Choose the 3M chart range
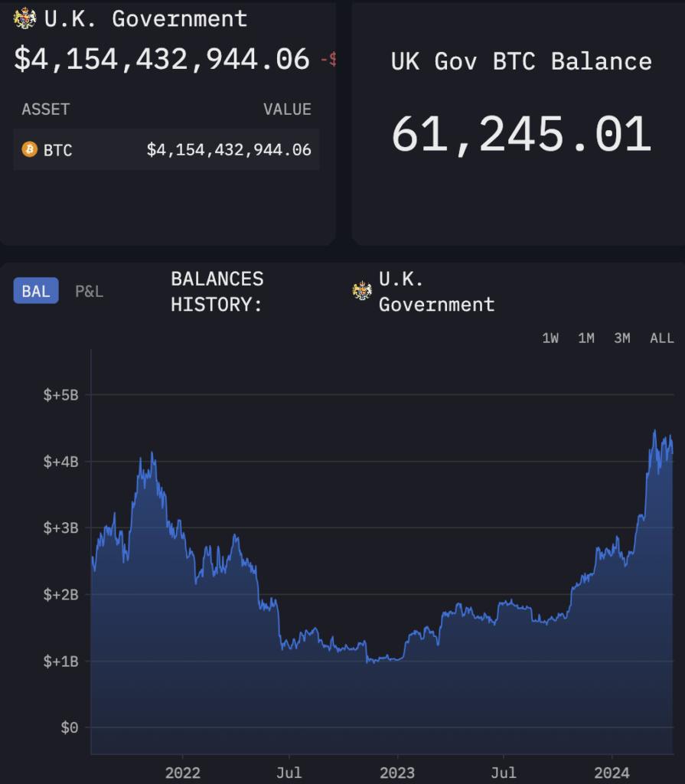 [x=622, y=338]
